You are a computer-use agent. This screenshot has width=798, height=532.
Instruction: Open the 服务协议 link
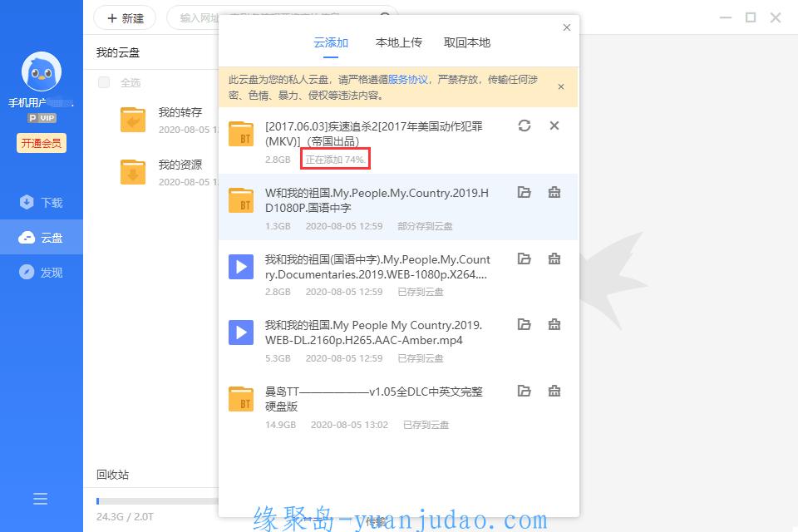[x=407, y=80]
